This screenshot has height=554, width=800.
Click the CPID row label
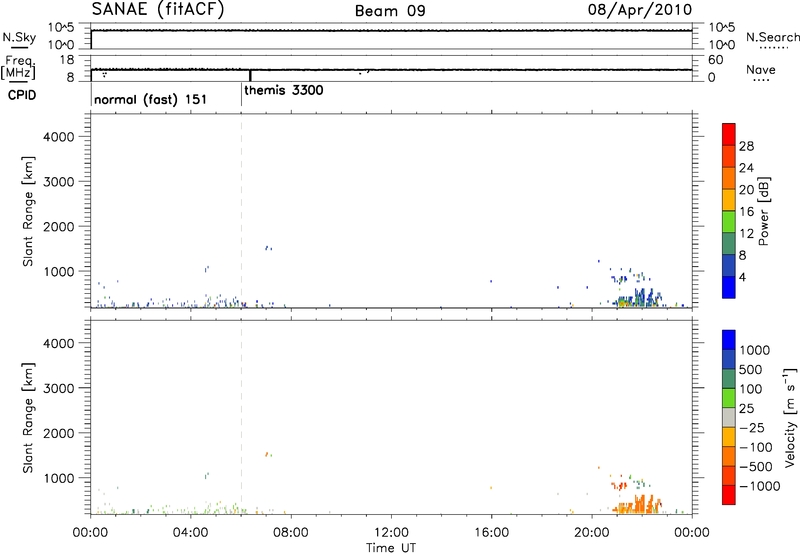pyautogui.click(x=22, y=95)
